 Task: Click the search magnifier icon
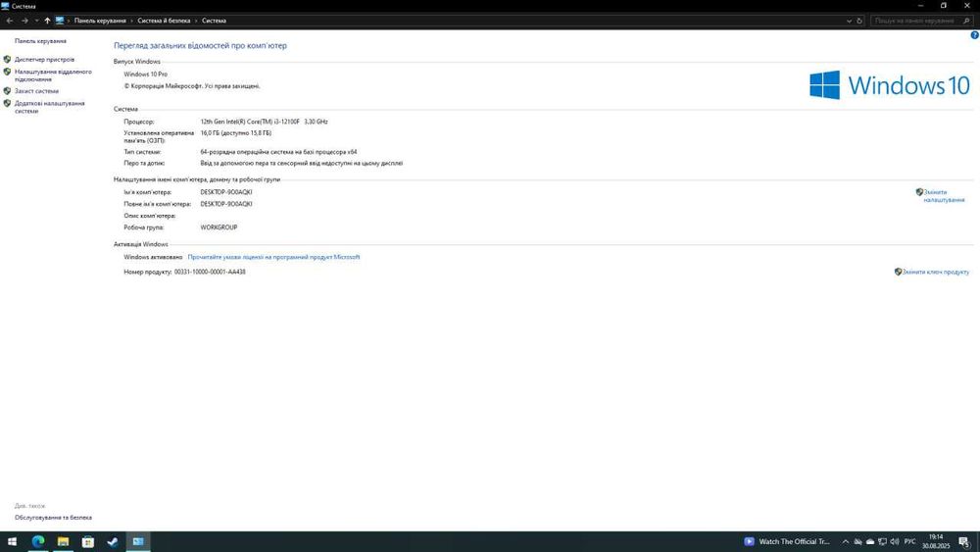[966, 21]
